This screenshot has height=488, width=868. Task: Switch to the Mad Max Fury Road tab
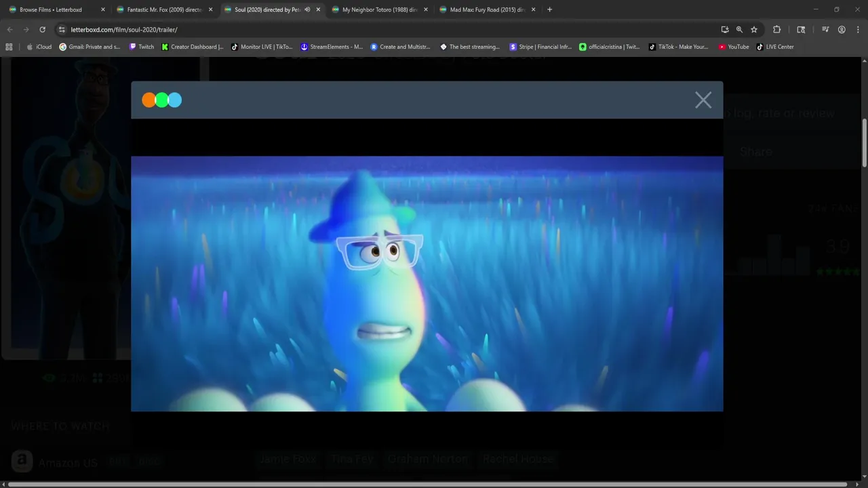(487, 9)
